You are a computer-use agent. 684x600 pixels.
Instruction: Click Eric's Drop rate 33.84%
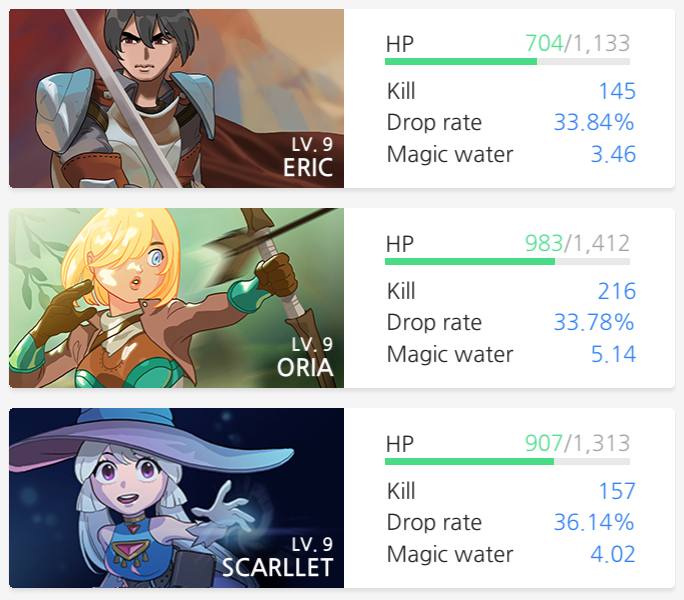tap(594, 122)
